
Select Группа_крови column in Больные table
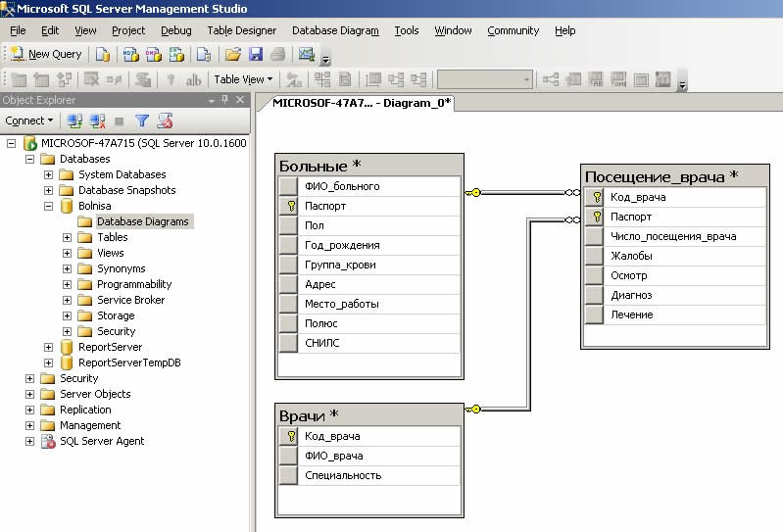coord(370,265)
